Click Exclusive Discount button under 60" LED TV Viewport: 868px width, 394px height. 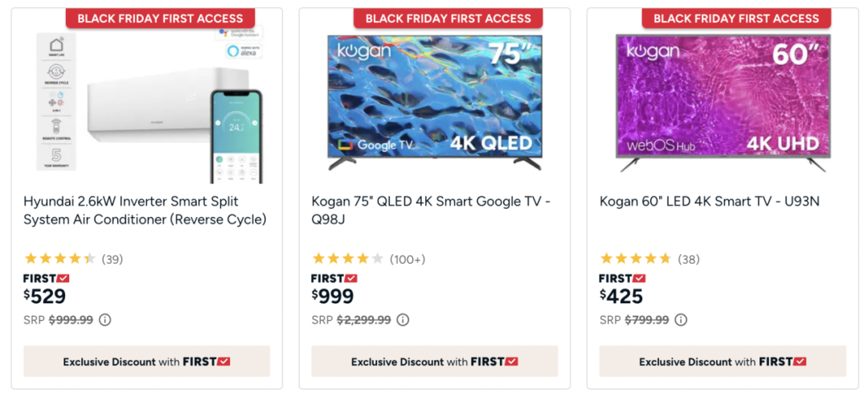click(723, 361)
